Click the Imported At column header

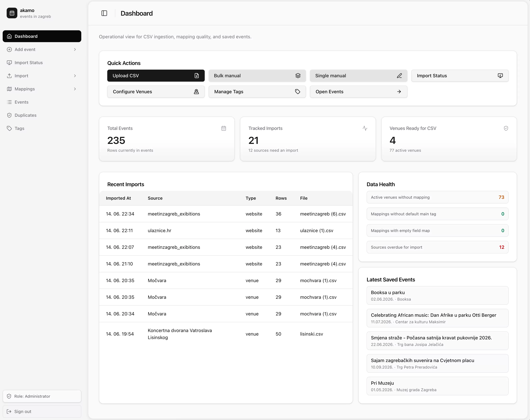118,198
